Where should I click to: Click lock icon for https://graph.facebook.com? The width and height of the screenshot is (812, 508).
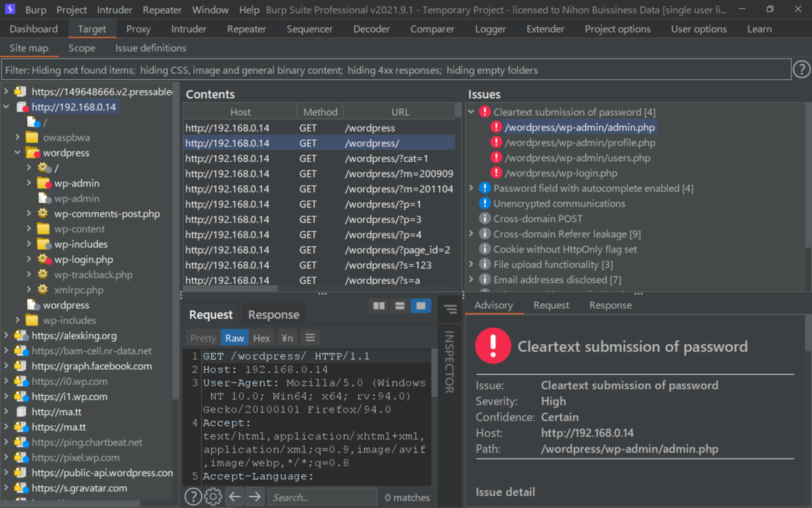21,366
